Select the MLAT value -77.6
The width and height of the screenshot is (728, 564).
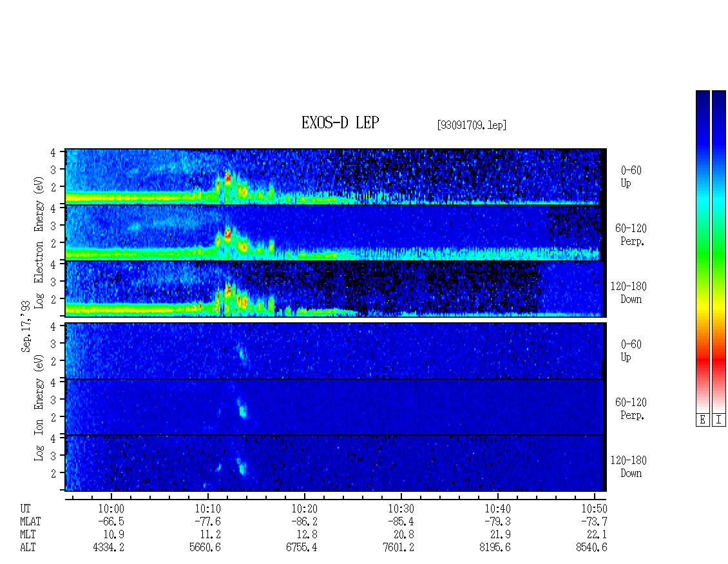[x=207, y=521]
